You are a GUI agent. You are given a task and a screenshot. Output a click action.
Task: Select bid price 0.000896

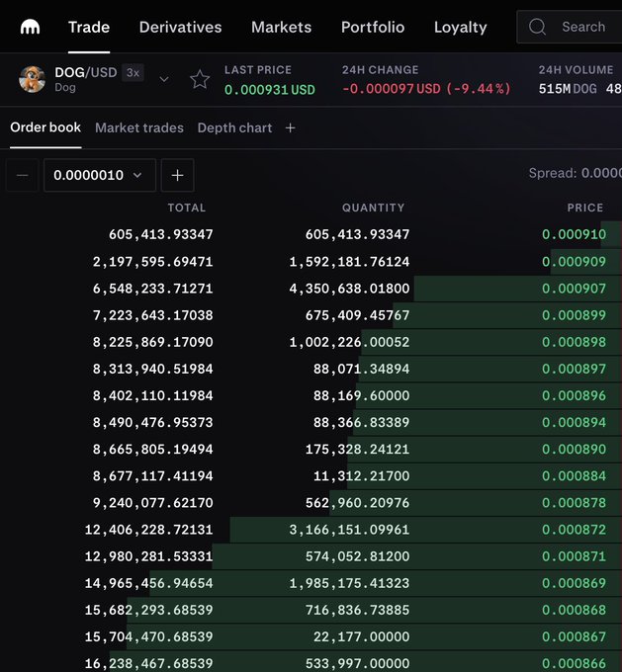click(574, 395)
